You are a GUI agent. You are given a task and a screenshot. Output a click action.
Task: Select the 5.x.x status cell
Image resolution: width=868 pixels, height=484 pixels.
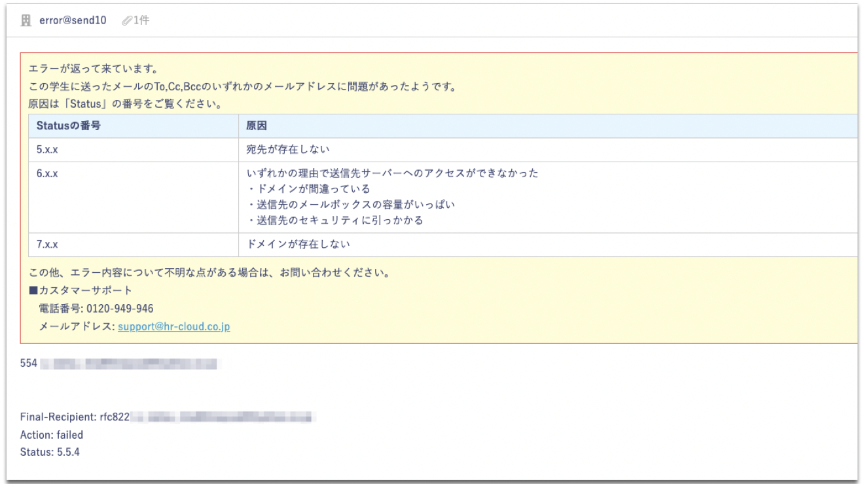tap(47, 150)
